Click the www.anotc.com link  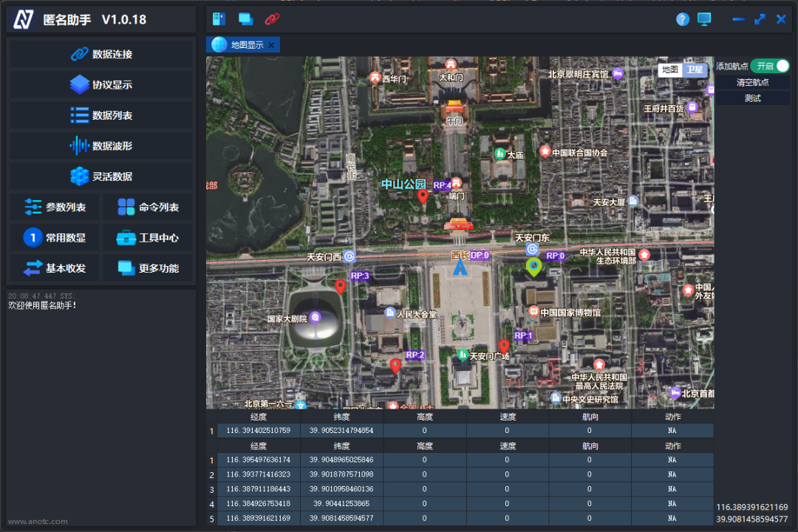point(38,522)
